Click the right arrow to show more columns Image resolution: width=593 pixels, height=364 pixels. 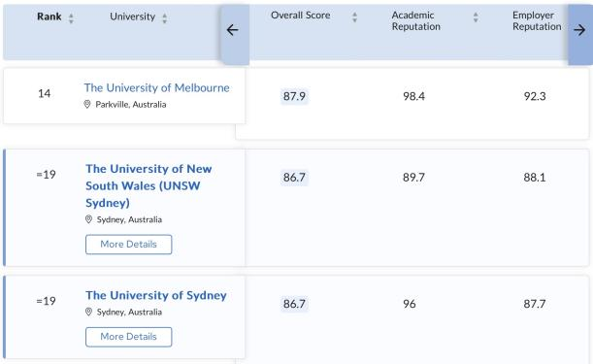click(579, 30)
